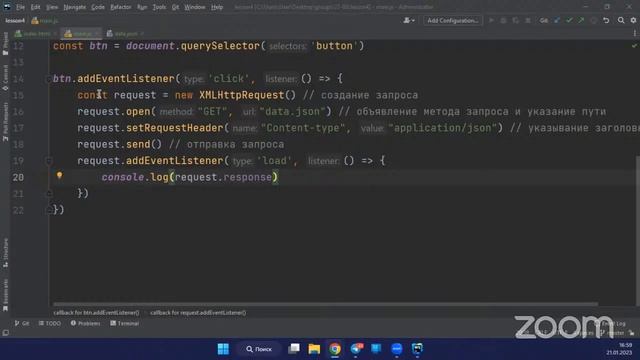
Task: Open the Windows Start menu
Action: (x=223, y=349)
